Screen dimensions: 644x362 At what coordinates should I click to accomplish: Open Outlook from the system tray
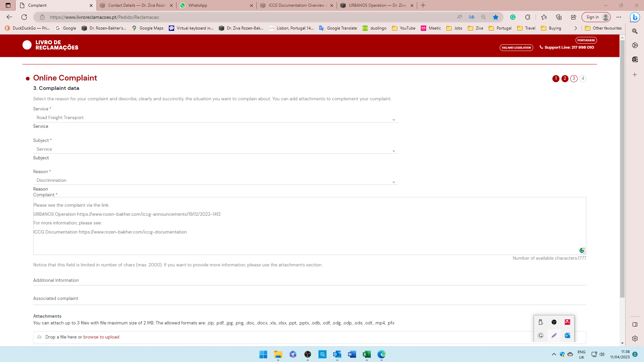point(567,335)
